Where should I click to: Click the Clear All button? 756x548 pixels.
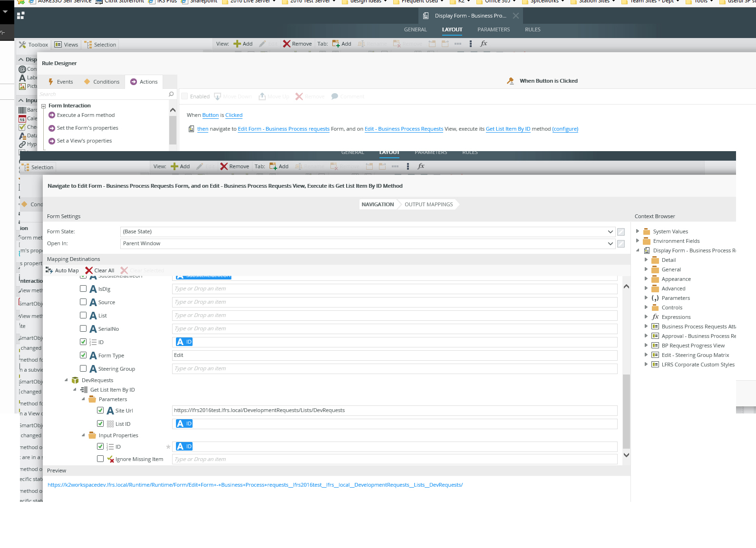click(x=100, y=270)
